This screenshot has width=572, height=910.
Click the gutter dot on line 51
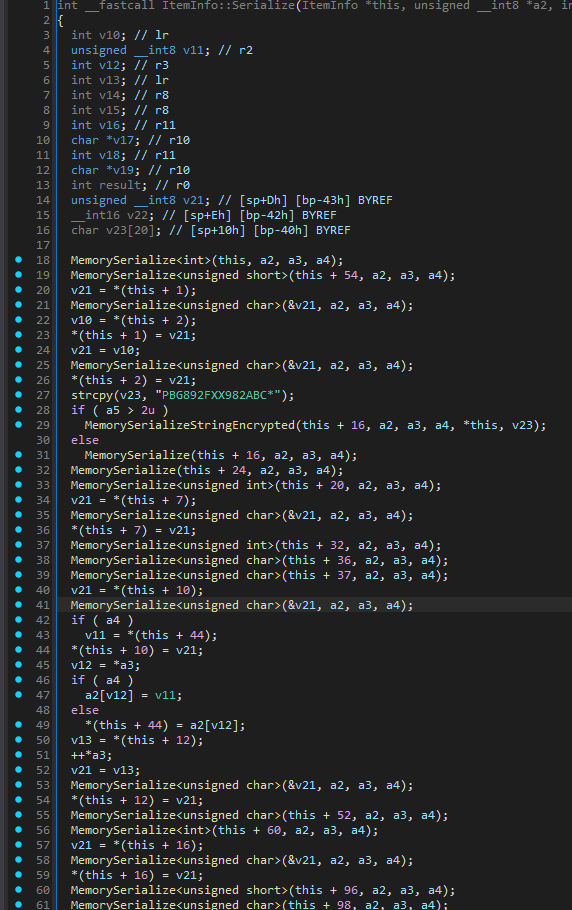coord(19,754)
